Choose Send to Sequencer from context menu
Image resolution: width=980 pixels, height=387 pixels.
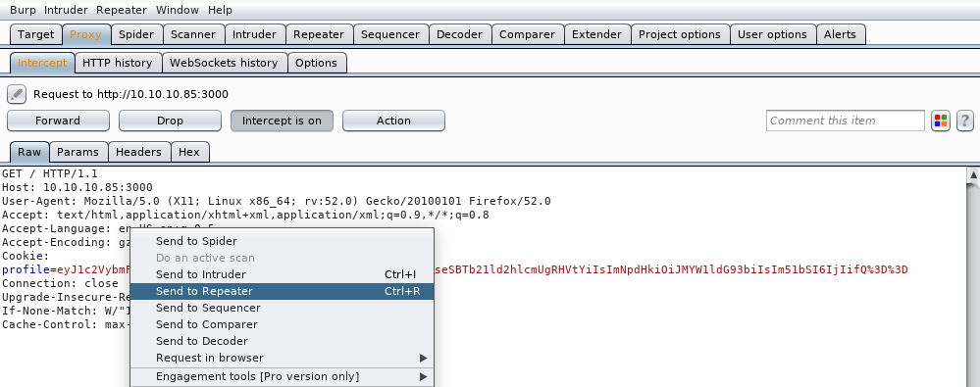pyautogui.click(x=282, y=308)
